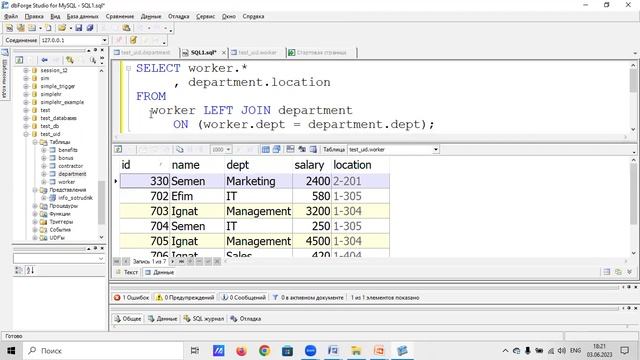Click the grid view icon in results toolbar
The height and width of the screenshot is (360, 640).
[266, 149]
